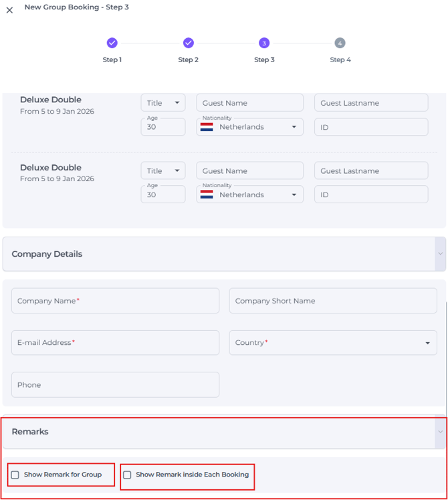Focus the E-mail Address field
Viewport: 448px width, 500px height.
(115, 342)
